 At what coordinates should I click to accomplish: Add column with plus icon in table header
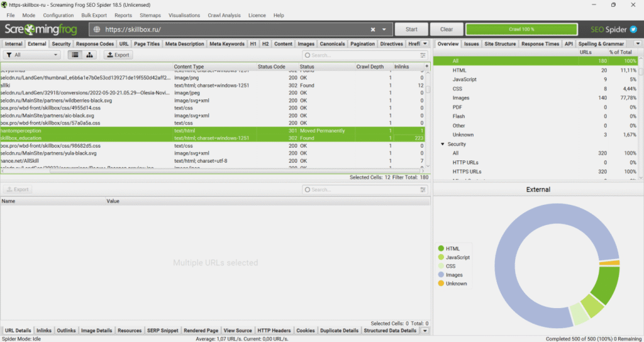427,66
